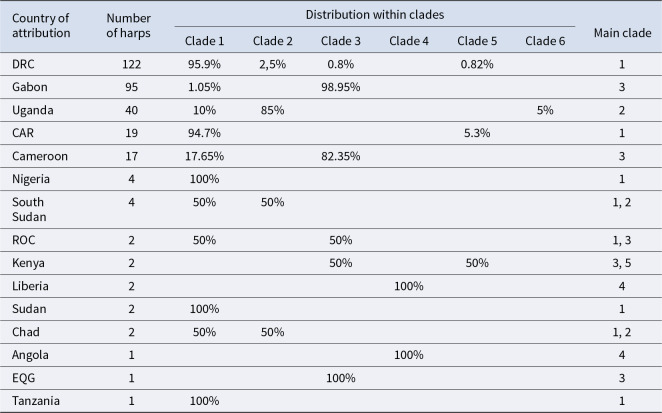Image resolution: width=662 pixels, height=413 pixels.
Task: Click the CAR 5.3% cell
Action: click(x=477, y=133)
